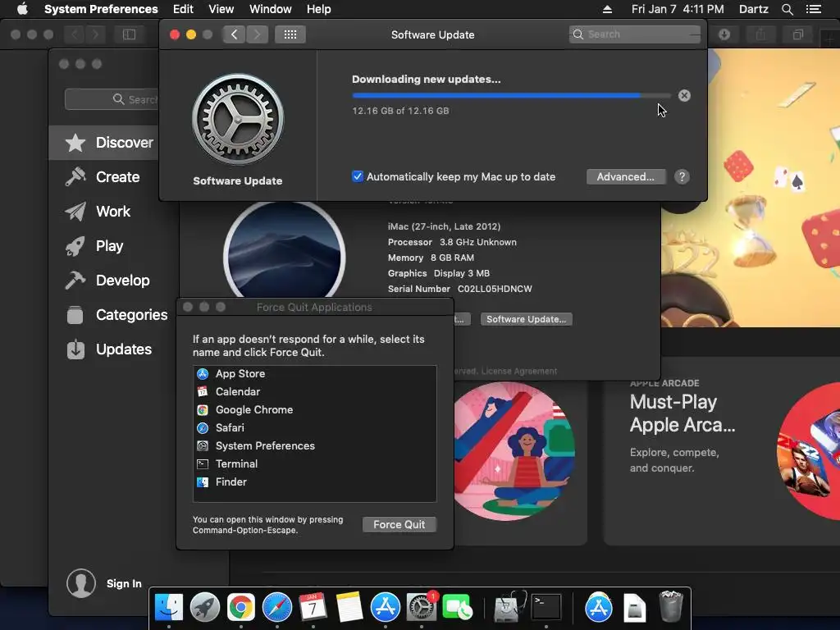Viewport: 840px width, 630px height.
Task: Open the Help menu
Action: (319, 9)
